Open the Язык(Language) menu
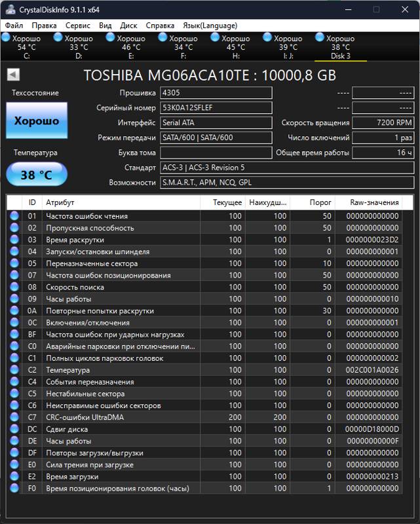 pos(210,26)
